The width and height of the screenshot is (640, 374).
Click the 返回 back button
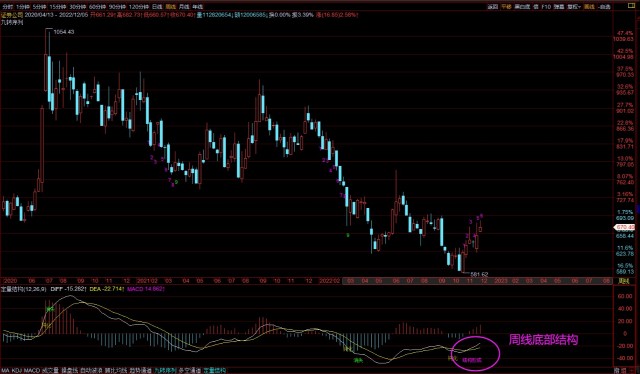tap(493, 7)
